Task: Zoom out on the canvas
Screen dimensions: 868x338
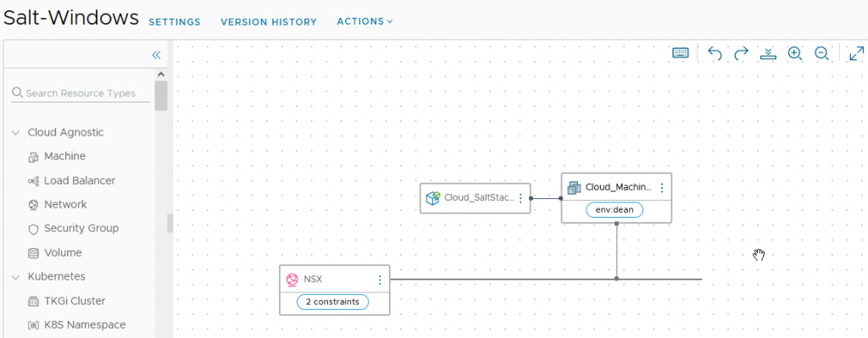Action: pyautogui.click(x=821, y=53)
